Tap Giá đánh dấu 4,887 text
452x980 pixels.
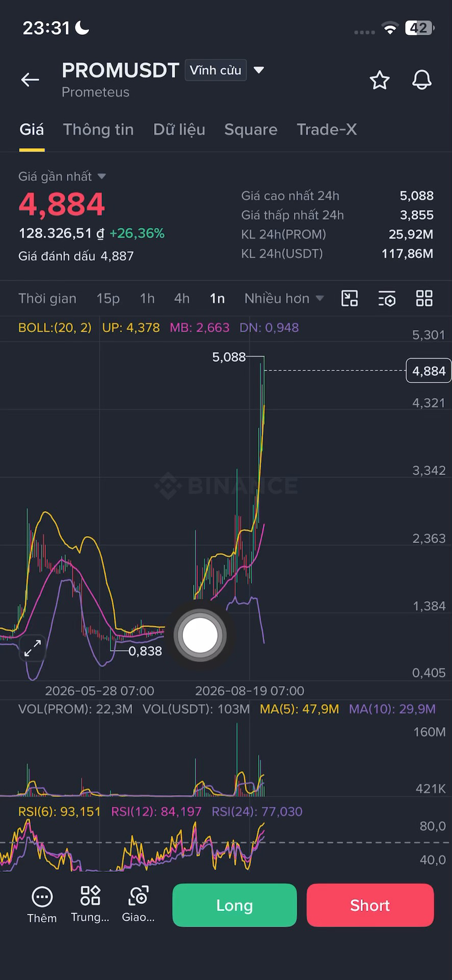tap(76, 256)
